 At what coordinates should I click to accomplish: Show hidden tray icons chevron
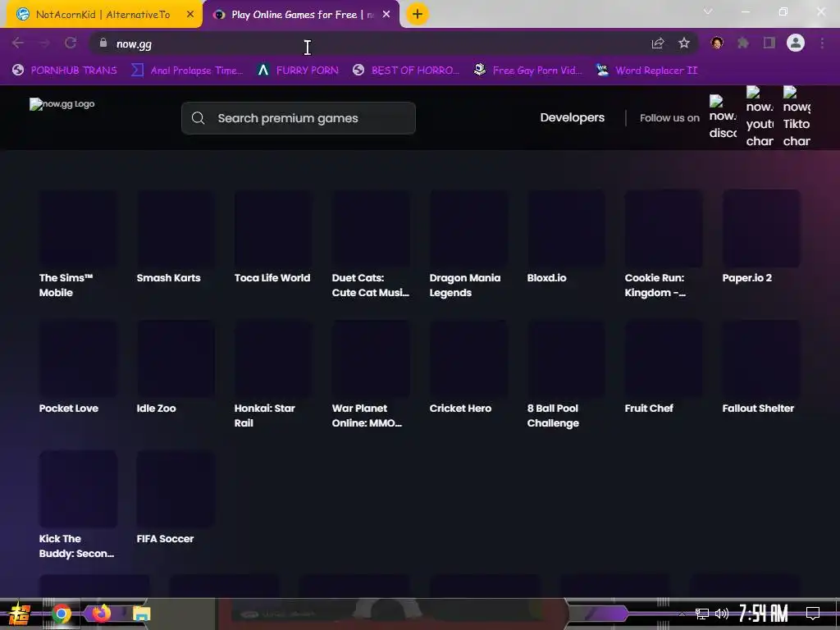tap(682, 614)
